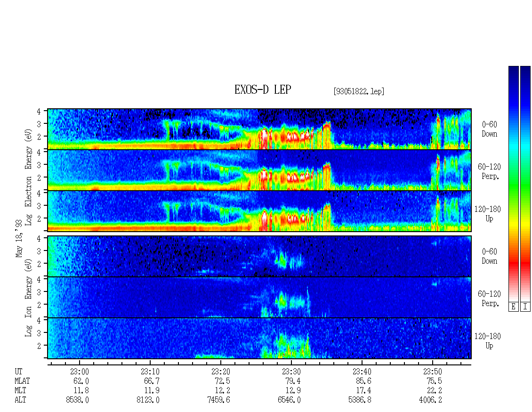This screenshot has height=412, width=532.
Task: Click the MLT value 11.8
Action: [81, 391]
